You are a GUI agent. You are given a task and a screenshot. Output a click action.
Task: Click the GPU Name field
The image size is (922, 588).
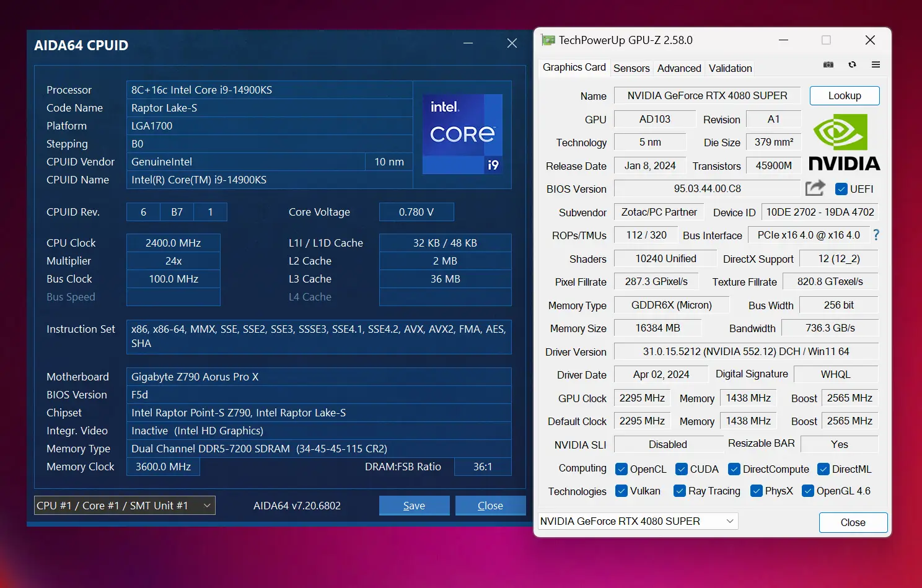707,95
